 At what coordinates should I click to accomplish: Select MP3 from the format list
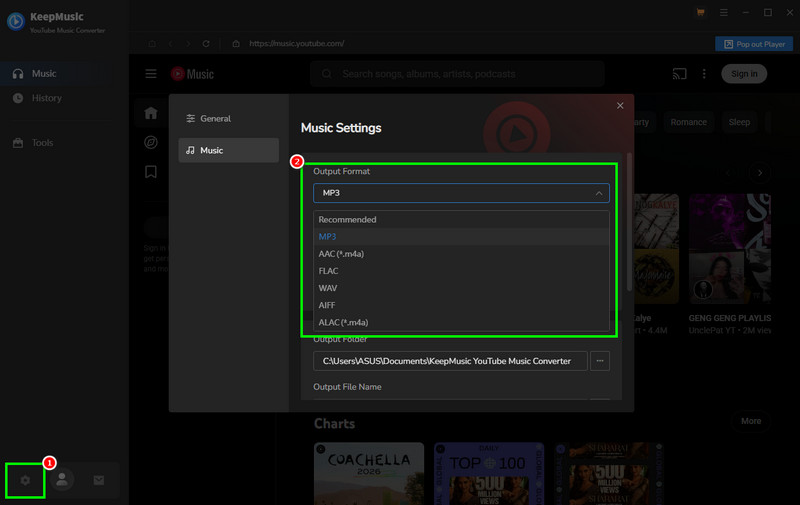click(x=461, y=237)
